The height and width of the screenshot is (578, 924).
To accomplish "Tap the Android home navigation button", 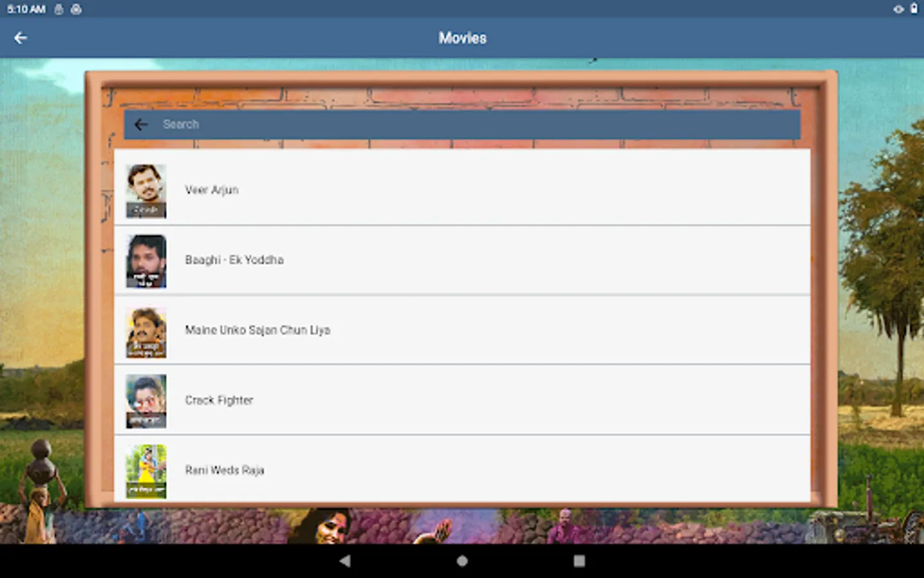I will (462, 561).
